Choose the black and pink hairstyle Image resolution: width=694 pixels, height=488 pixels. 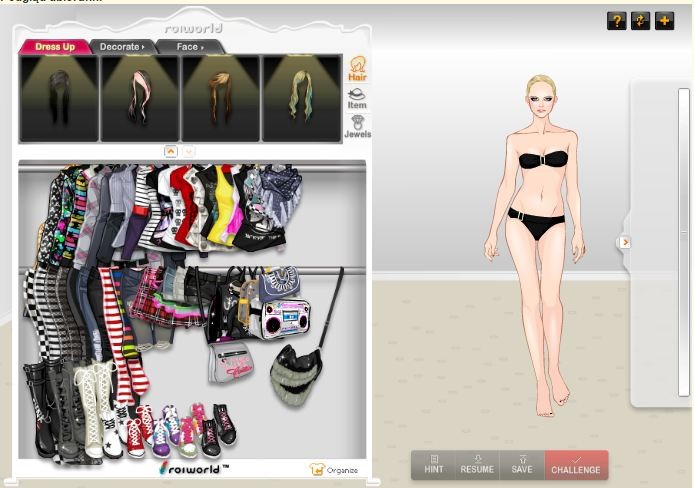coord(139,98)
